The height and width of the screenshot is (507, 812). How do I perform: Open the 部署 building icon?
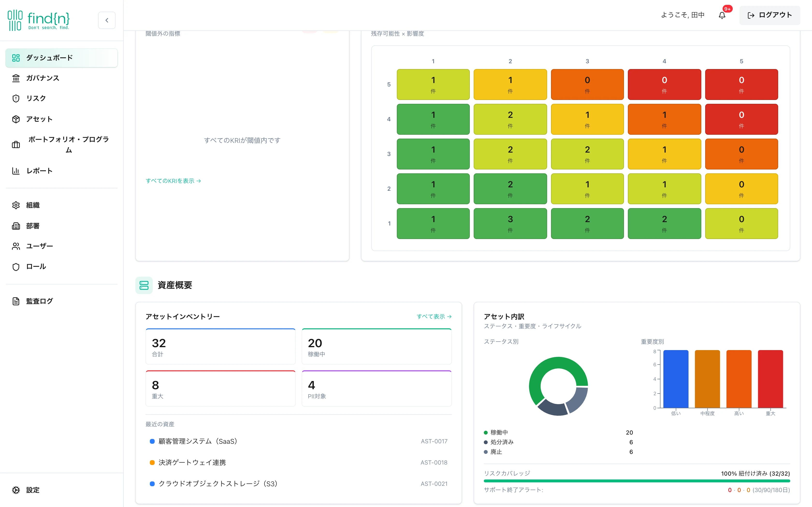point(16,226)
